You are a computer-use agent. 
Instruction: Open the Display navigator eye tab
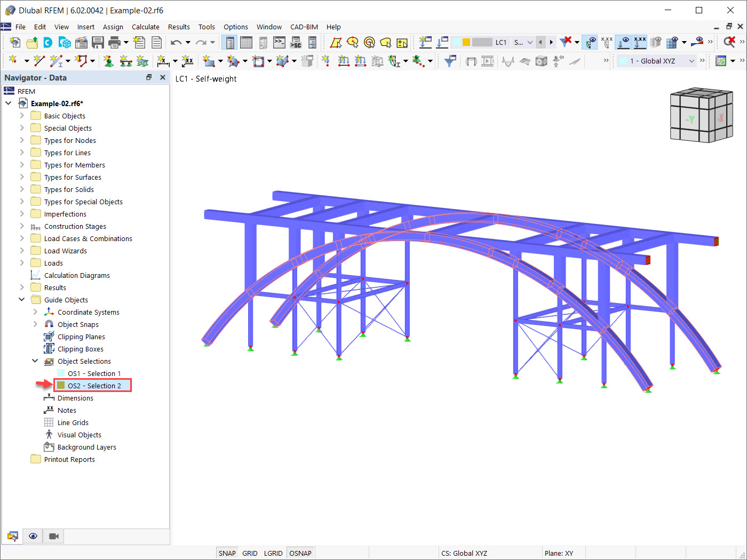click(x=33, y=536)
